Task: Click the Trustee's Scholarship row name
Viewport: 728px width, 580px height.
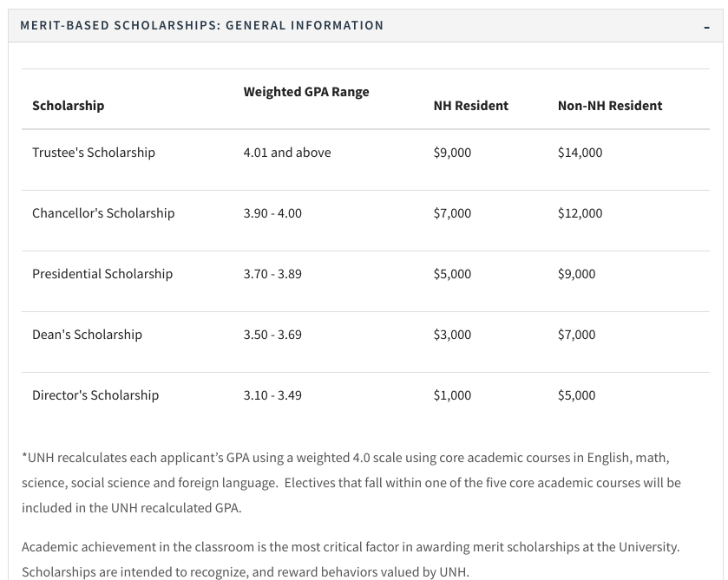Action: (x=94, y=153)
